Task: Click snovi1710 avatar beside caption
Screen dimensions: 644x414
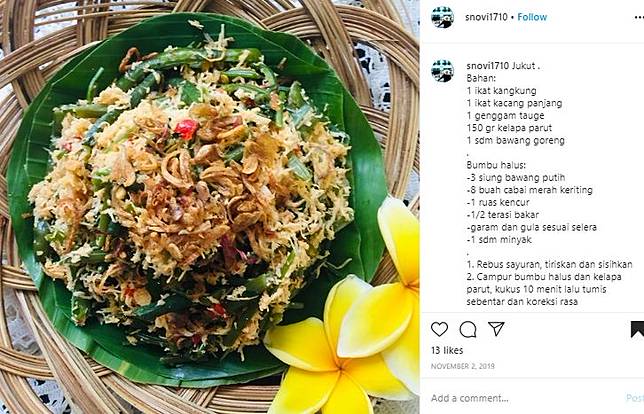Action: [x=442, y=71]
